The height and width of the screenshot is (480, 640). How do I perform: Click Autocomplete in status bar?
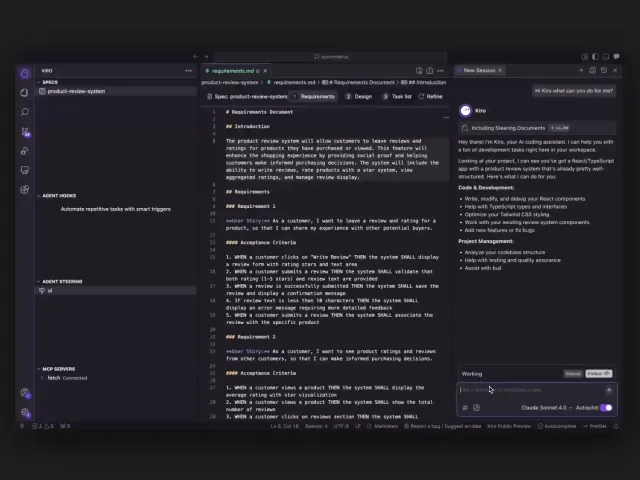557,426
